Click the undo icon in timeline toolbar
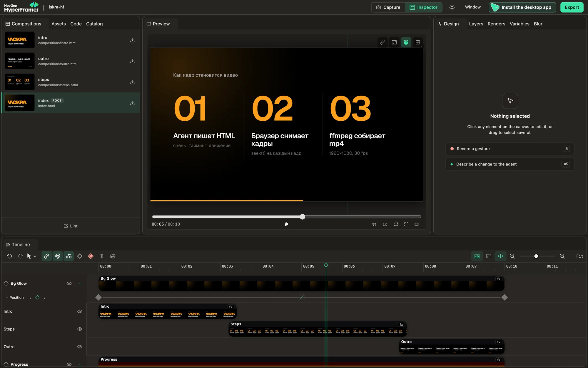This screenshot has height=368, width=588. (9, 256)
